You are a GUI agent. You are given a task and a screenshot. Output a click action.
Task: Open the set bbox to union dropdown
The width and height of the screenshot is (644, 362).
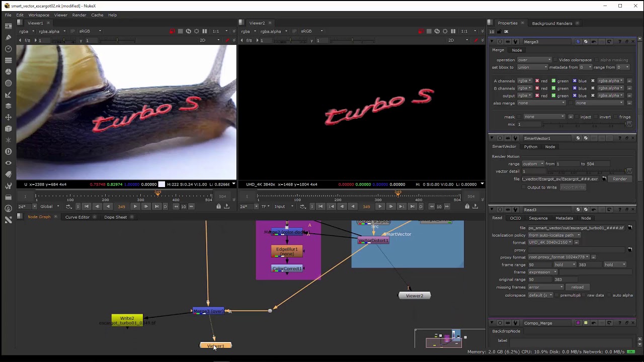point(532,67)
